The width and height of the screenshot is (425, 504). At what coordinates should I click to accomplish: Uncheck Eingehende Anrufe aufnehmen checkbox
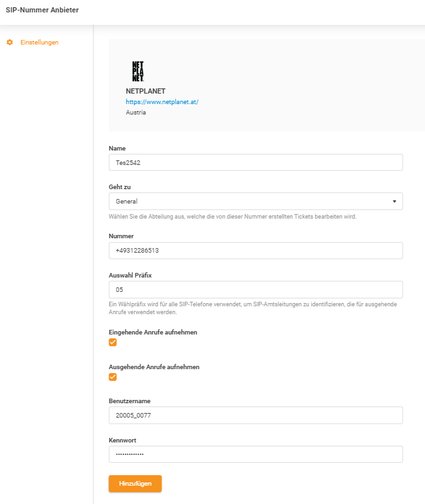[112, 342]
